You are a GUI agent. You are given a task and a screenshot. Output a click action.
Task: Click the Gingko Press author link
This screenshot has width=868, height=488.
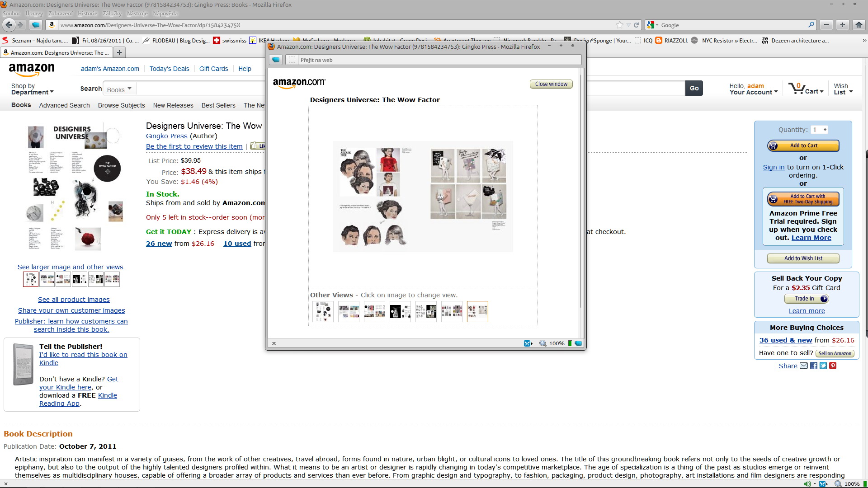point(166,136)
